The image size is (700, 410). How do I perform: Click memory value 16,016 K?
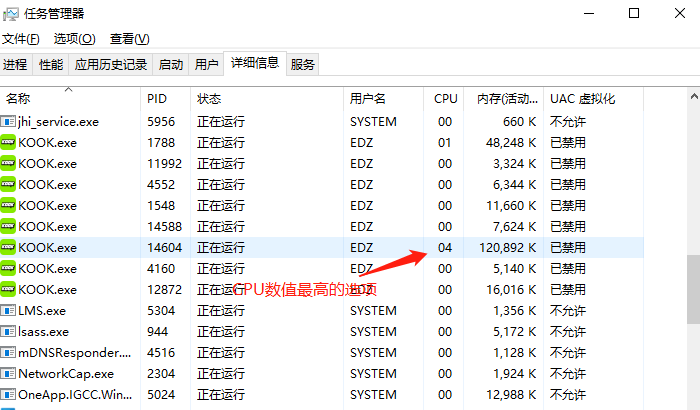click(x=511, y=290)
